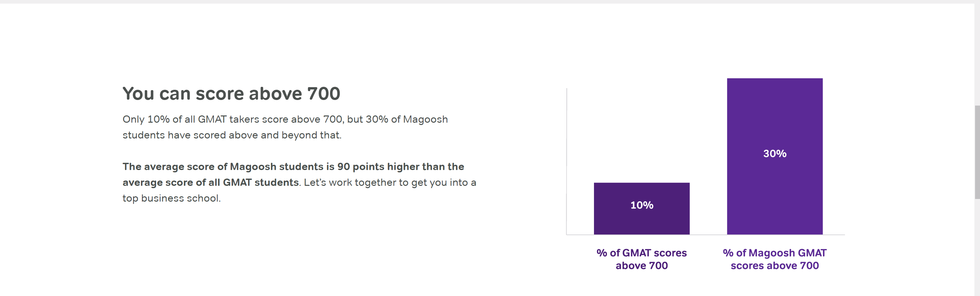Click the word 'Magoosh' ending the first paragraph line
980x296 pixels.
click(425, 119)
